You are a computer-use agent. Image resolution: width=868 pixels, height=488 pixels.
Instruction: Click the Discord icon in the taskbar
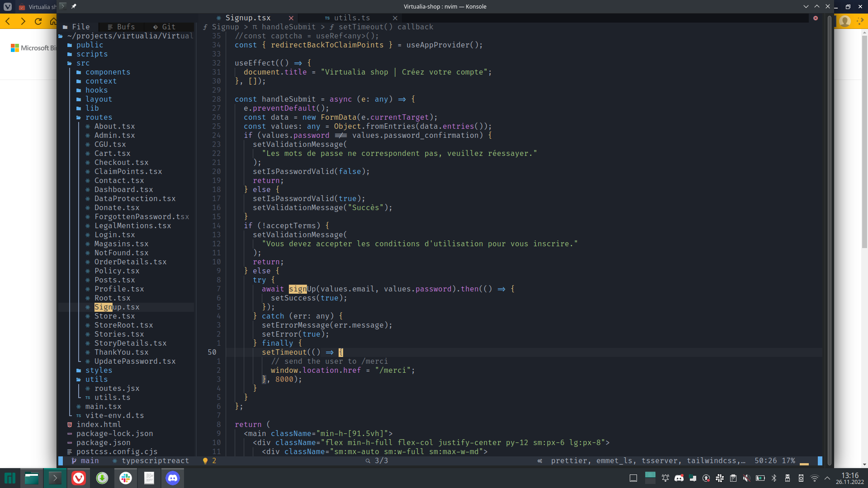[173, 478]
